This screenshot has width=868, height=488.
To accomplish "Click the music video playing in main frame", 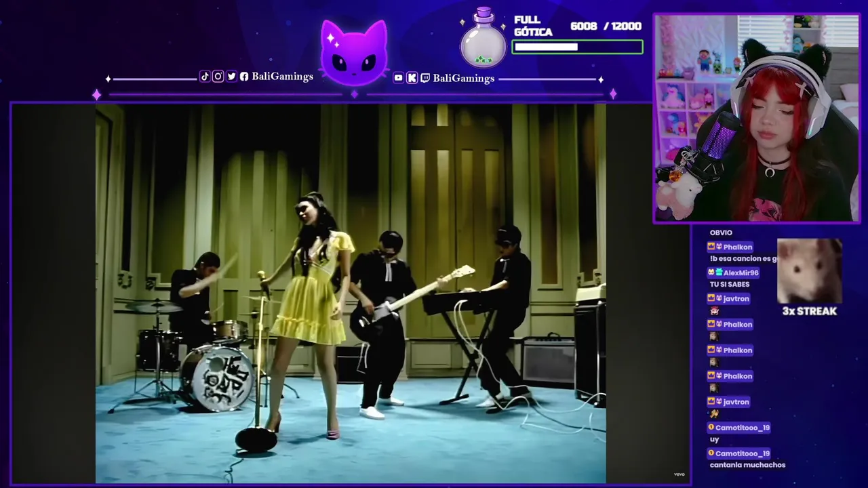I will pyautogui.click(x=351, y=293).
